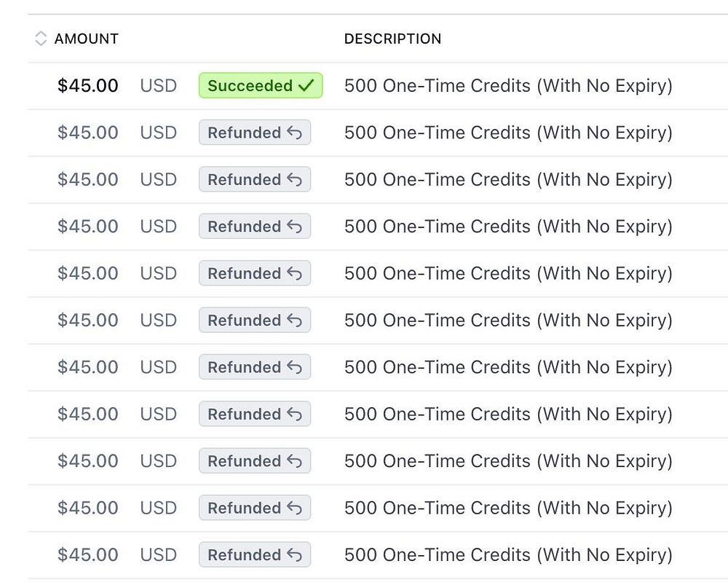Click the return arrow icon in the second Refunded badge
The image size is (728, 585).
coord(294,180)
